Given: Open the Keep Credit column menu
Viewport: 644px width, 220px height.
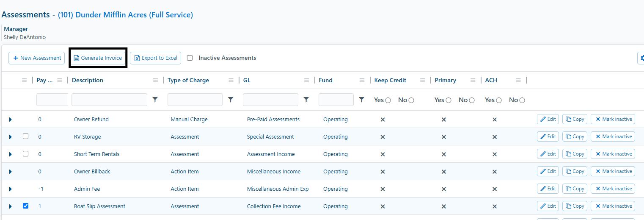Looking at the screenshot, I should 422,80.
